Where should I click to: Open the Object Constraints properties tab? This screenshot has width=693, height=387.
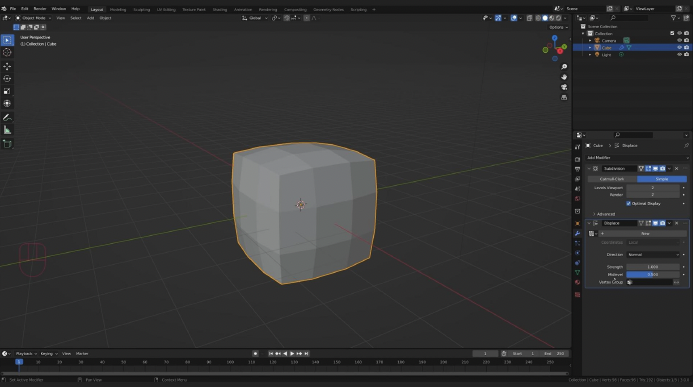(577, 263)
